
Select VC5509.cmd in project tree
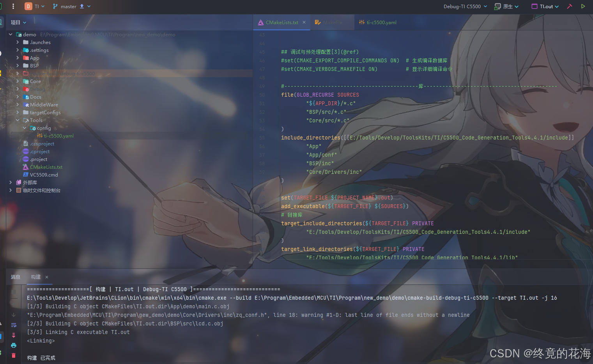point(44,175)
